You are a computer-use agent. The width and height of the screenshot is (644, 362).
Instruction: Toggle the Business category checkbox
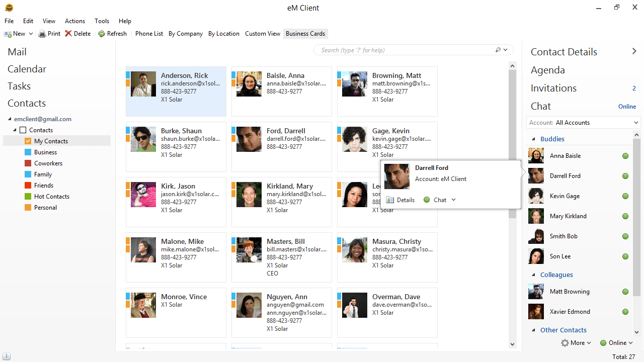28,152
